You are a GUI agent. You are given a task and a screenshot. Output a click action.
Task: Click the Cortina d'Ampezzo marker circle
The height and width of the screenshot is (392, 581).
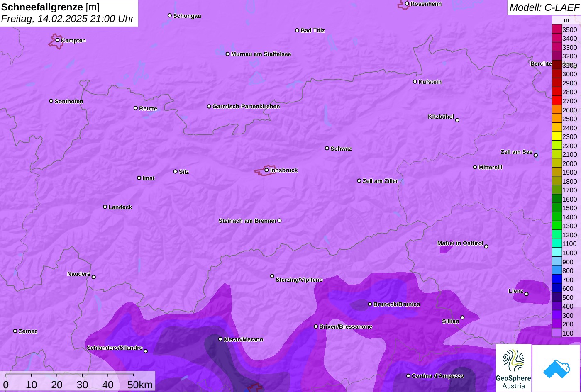(408, 376)
